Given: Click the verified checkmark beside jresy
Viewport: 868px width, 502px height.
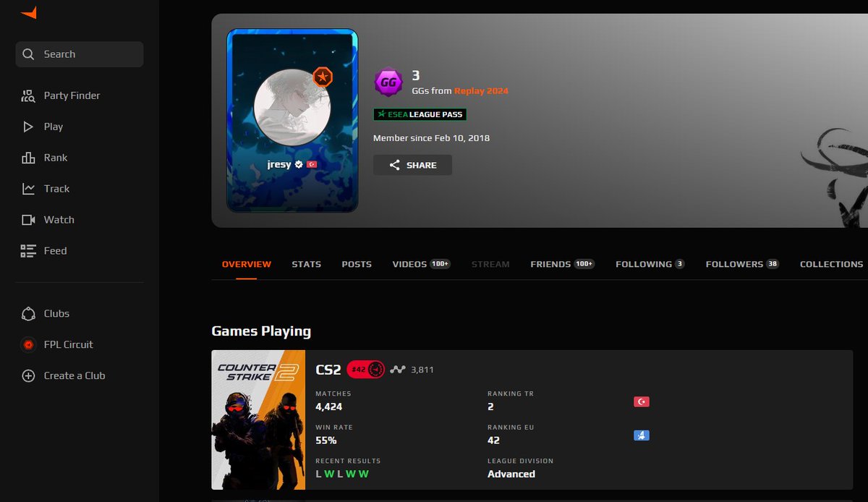Looking at the screenshot, I should 299,164.
